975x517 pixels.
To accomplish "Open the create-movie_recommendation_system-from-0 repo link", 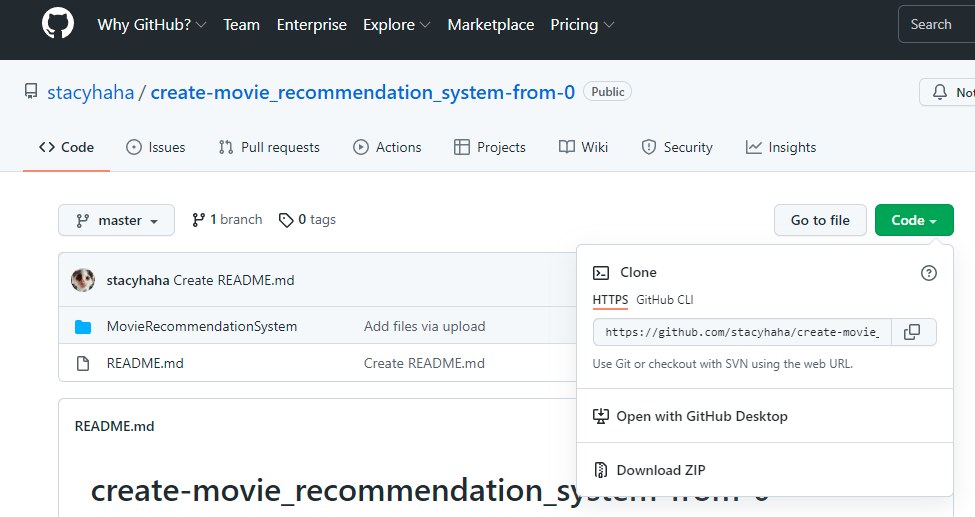I will coord(363,92).
